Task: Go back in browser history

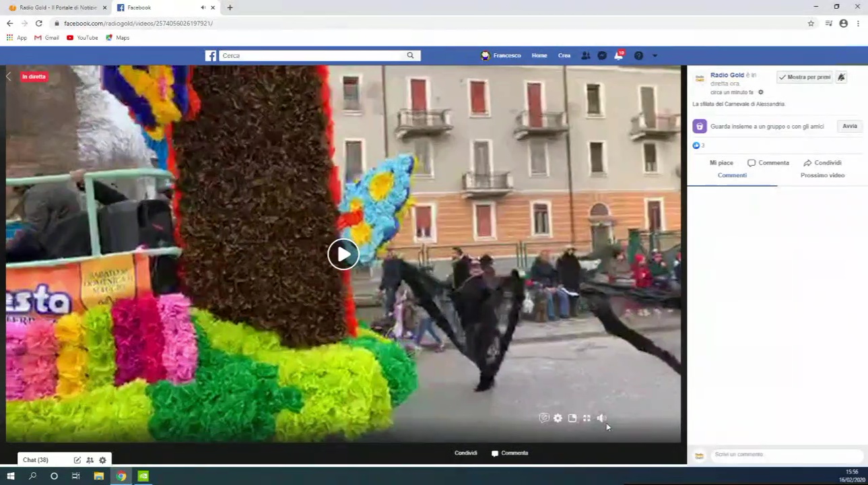Action: click(9, 23)
